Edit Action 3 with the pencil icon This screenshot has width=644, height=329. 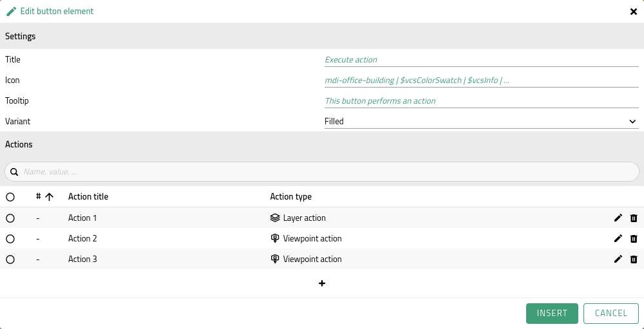pyautogui.click(x=618, y=259)
